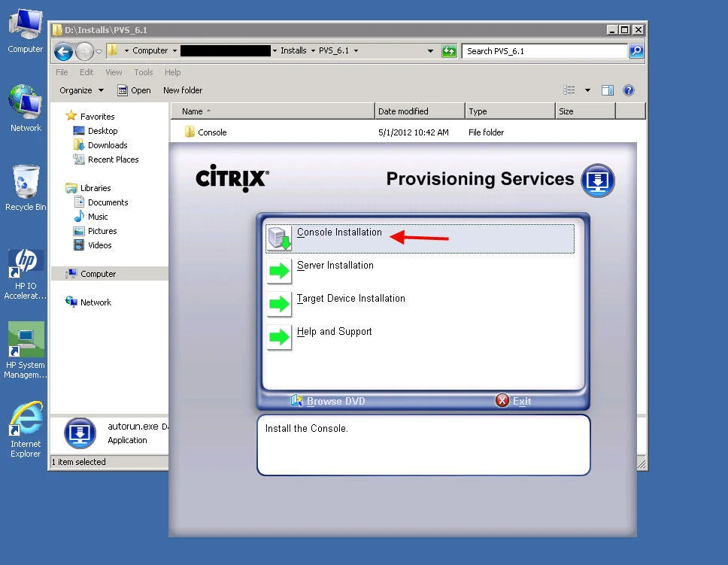Select Videos library in navigation pane
728x565 pixels.
pyautogui.click(x=99, y=245)
